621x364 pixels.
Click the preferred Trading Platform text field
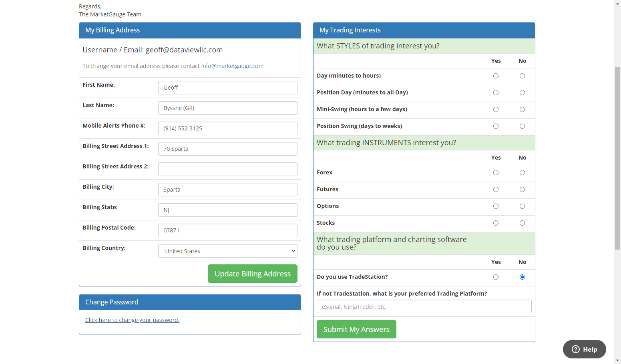424,306
